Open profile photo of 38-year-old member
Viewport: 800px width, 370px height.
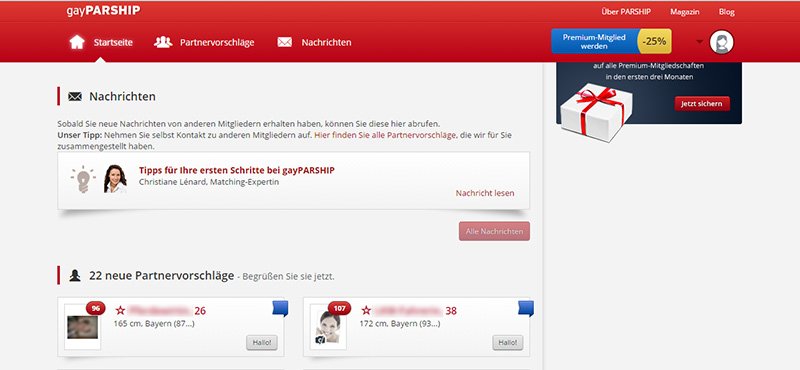coord(329,327)
